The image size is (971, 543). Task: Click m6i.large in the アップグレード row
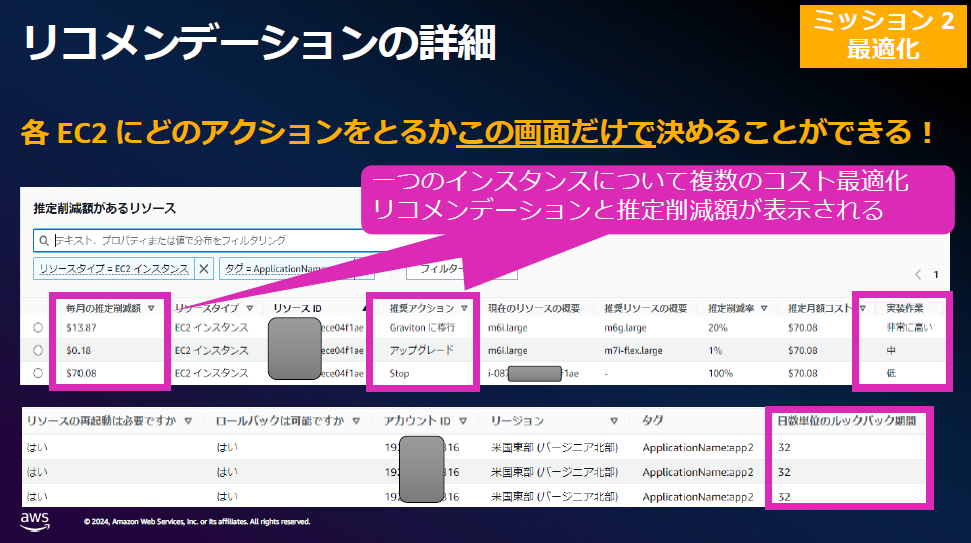[507, 350]
